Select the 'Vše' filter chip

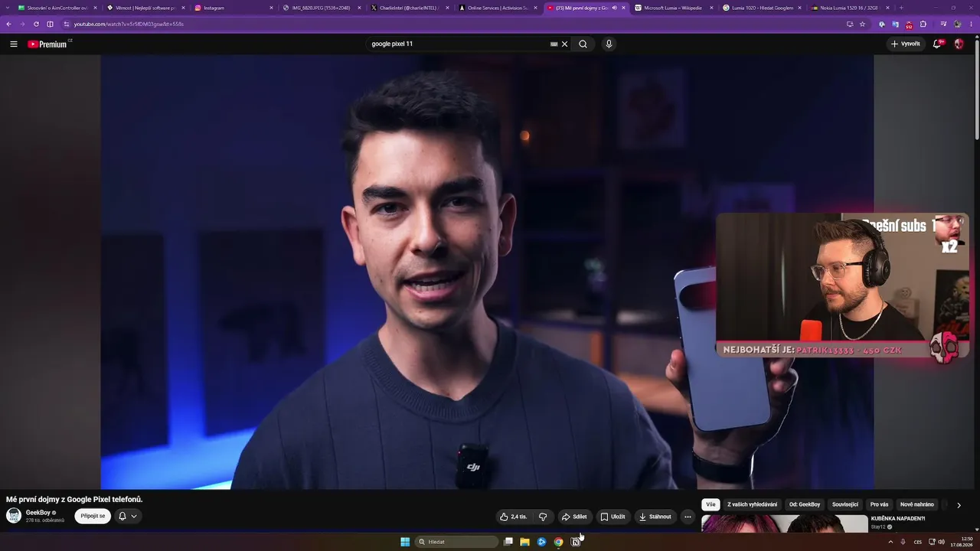(710, 505)
